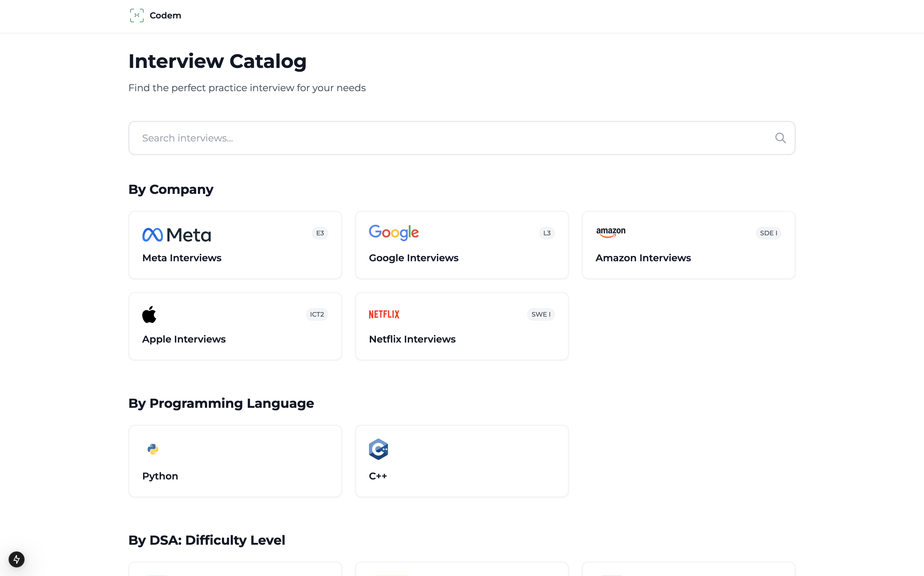924x576 pixels.
Task: Click the Amazon logo
Action: (611, 232)
